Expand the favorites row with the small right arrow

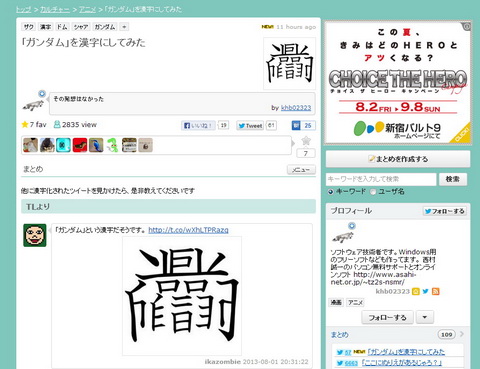[x=293, y=143]
